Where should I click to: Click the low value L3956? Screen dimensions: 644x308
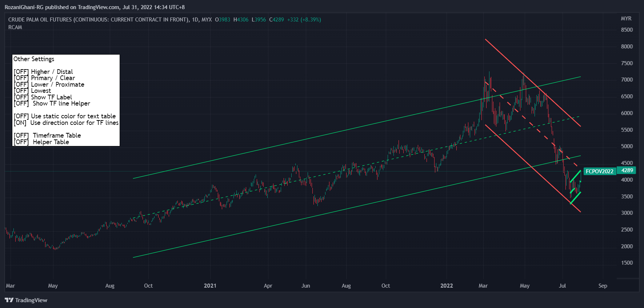tap(259, 20)
